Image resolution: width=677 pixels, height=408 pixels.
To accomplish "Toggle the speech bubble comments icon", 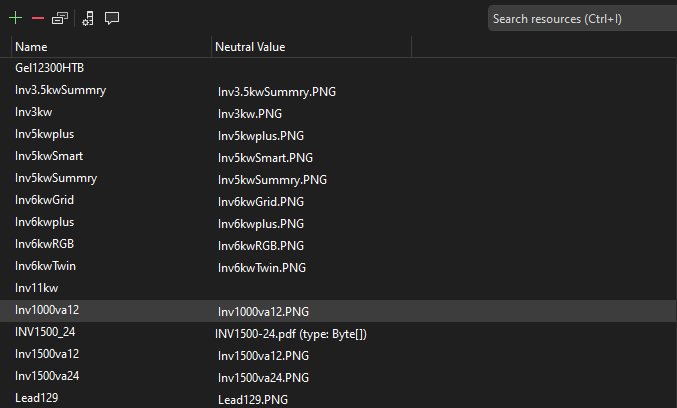I will (x=112, y=18).
